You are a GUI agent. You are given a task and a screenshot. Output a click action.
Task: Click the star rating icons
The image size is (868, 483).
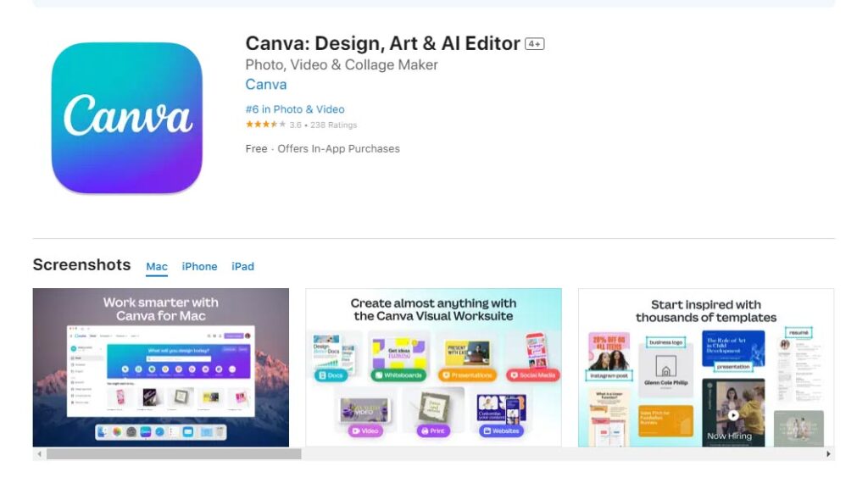(265, 125)
